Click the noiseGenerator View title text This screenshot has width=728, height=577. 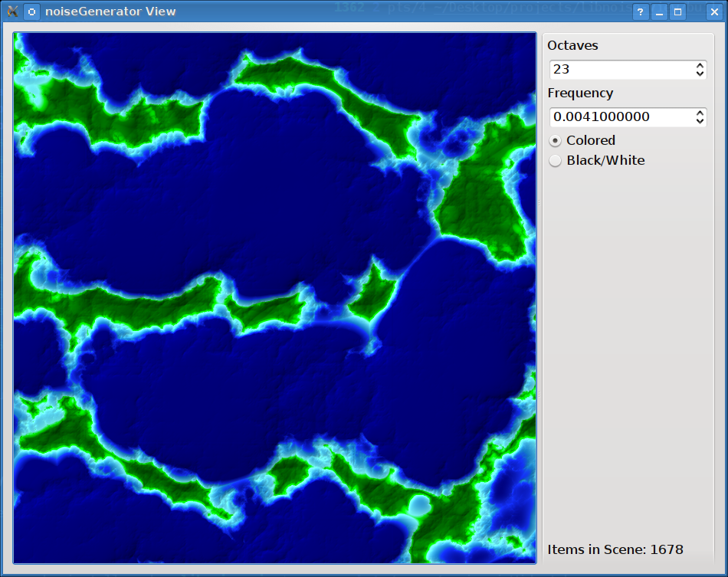(110, 11)
